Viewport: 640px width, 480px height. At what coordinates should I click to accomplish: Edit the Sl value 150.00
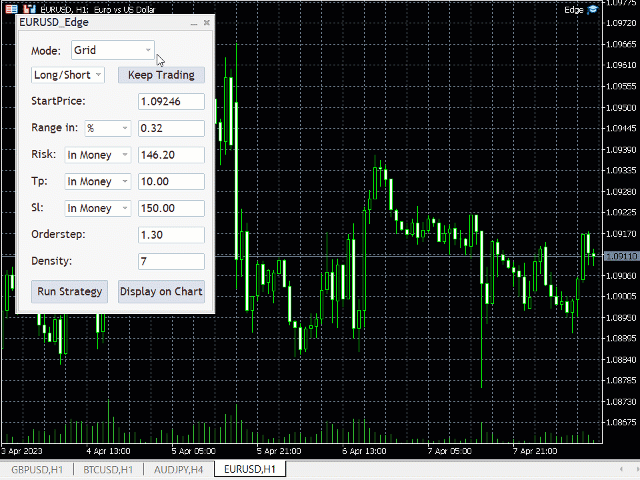coord(171,208)
